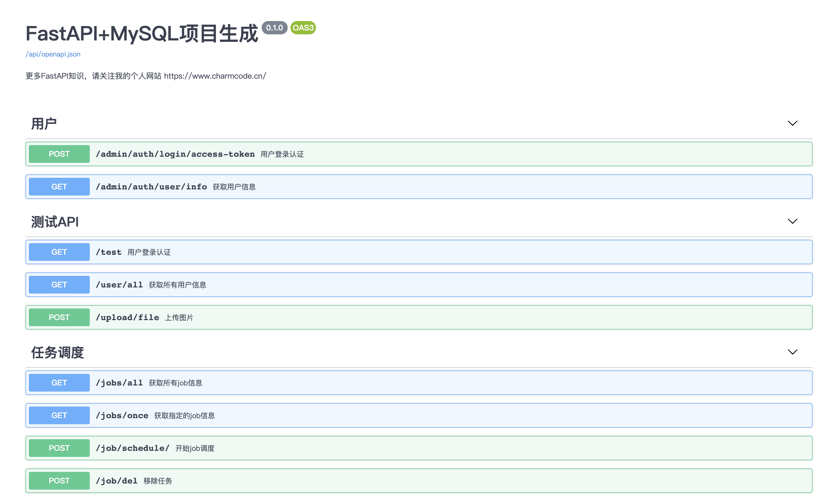Click the 0.1.0 version badge
The height and width of the screenshot is (504, 837).
[274, 28]
